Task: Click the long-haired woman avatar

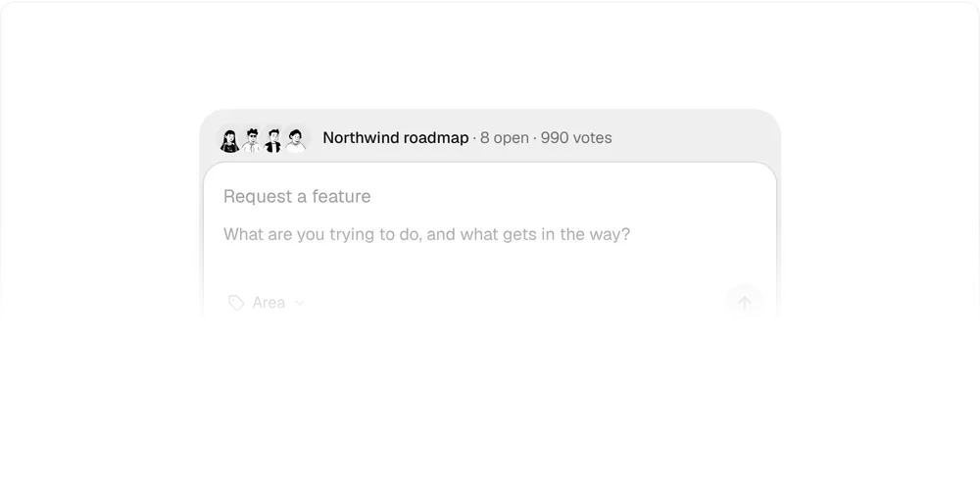Action: click(229, 139)
